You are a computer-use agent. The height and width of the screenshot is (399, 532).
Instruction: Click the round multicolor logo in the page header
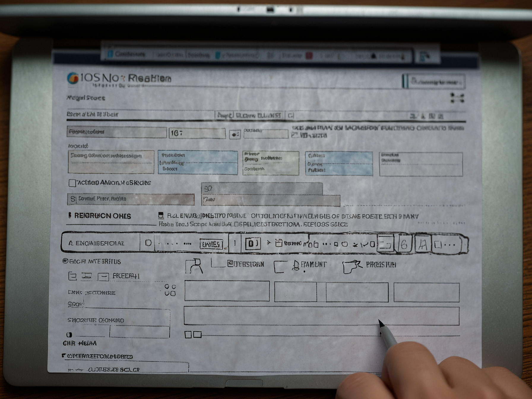tap(73, 78)
